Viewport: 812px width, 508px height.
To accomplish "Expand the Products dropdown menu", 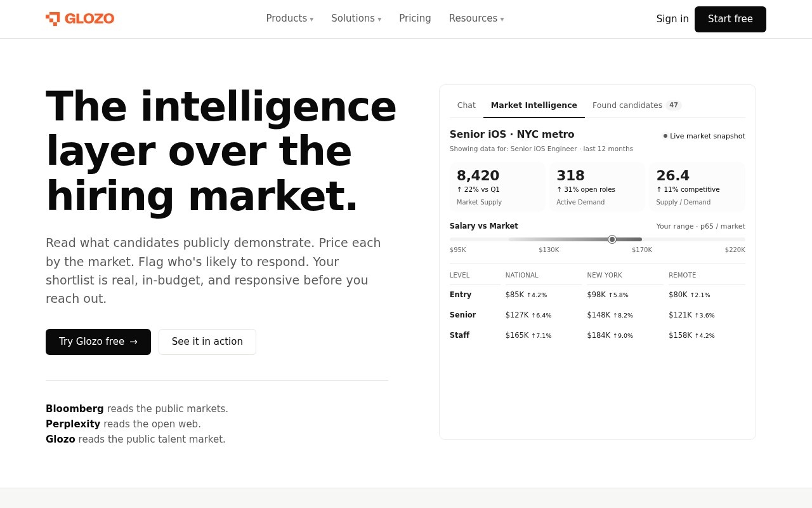I will pos(290,18).
